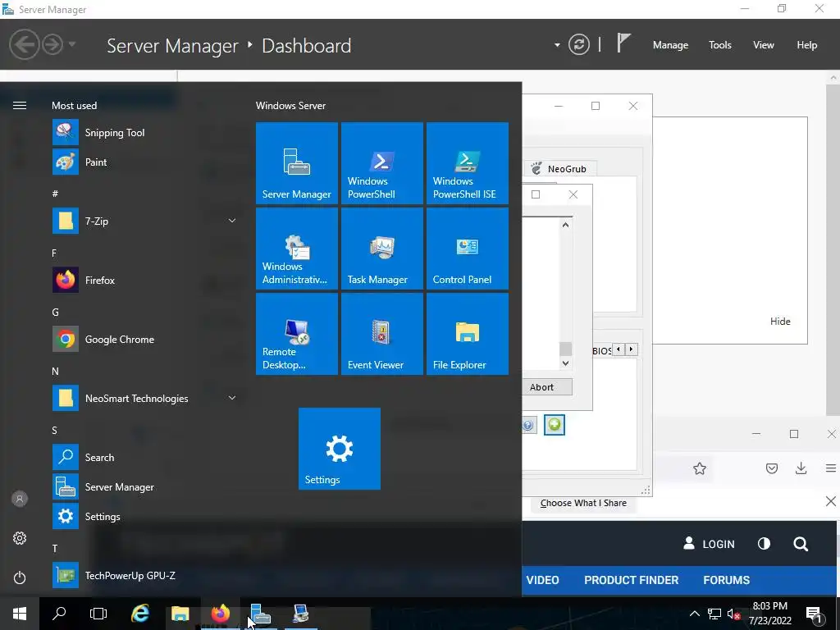Viewport: 840px width, 630px height.
Task: Go to PRODUCT FINDER on the website
Action: pyautogui.click(x=631, y=580)
